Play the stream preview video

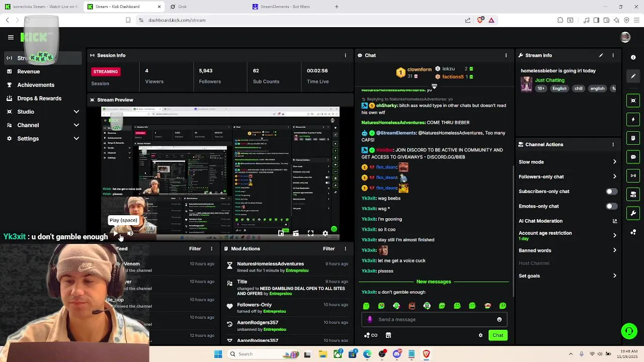click(116, 233)
